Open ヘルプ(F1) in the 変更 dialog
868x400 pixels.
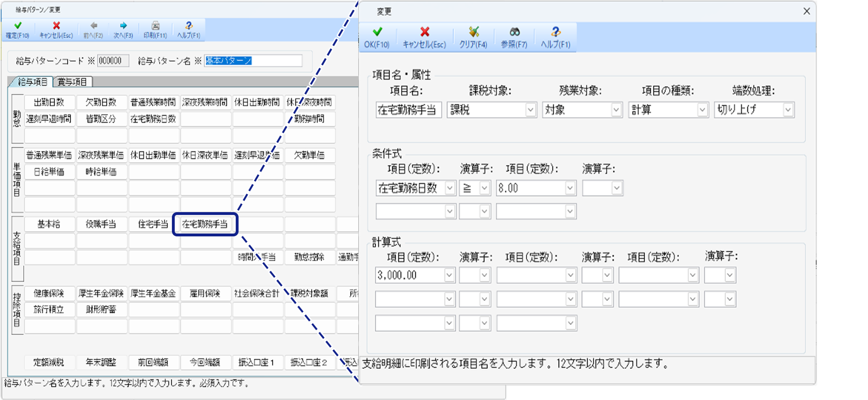click(x=555, y=37)
